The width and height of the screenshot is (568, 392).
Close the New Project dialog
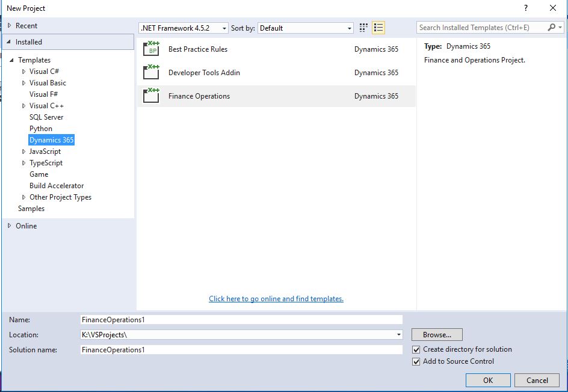[x=553, y=8]
